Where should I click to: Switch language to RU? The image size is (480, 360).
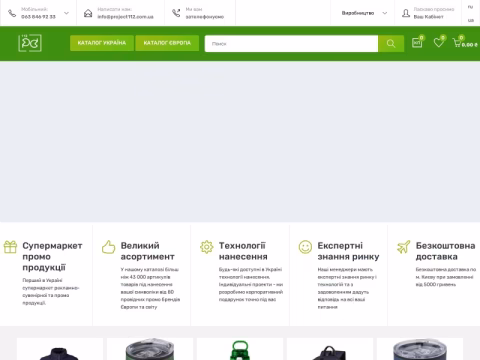tap(470, 7)
